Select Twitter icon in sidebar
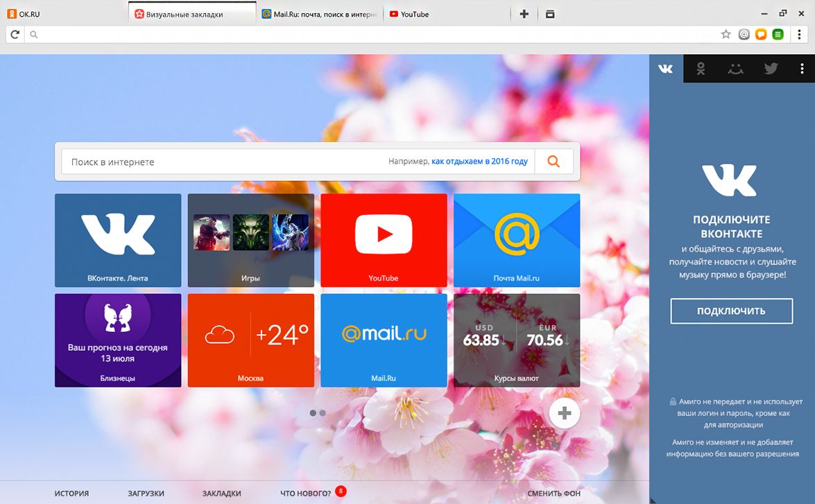The height and width of the screenshot is (504, 815). [x=771, y=69]
